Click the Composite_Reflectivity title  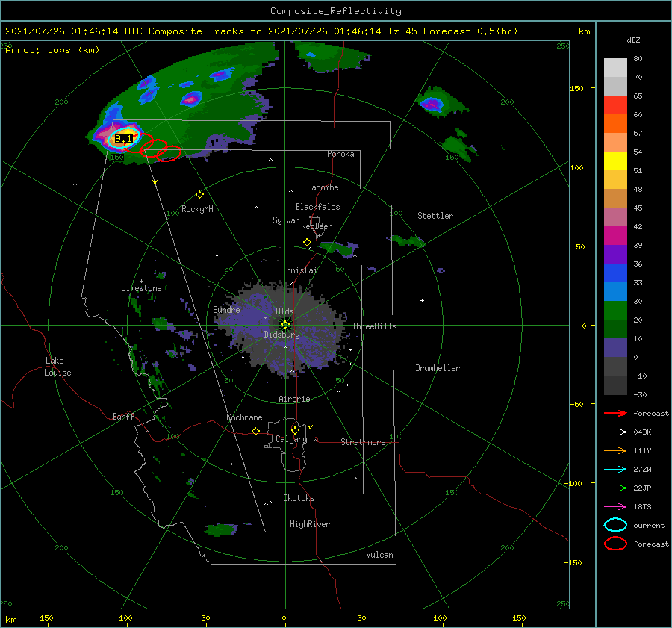pos(335,11)
